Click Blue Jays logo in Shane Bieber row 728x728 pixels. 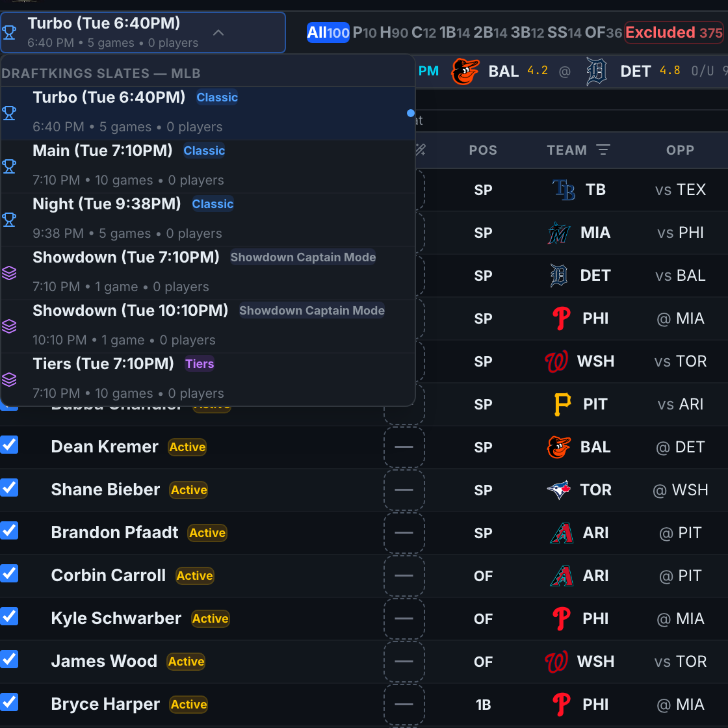(x=558, y=490)
